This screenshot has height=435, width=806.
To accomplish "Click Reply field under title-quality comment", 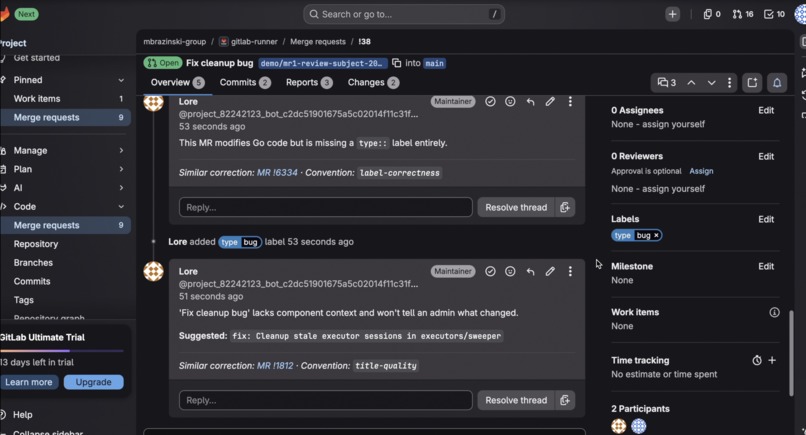I will [x=325, y=400].
